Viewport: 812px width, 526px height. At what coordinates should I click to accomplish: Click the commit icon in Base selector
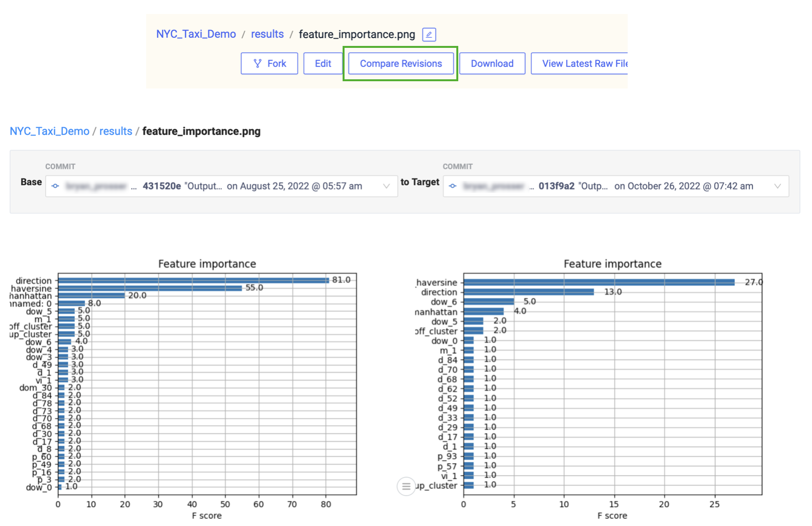(55, 186)
